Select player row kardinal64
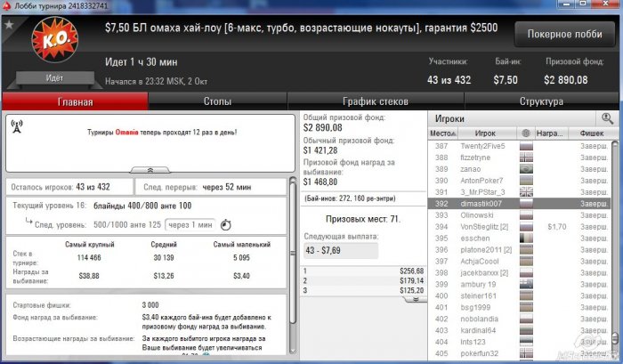 coord(519,330)
